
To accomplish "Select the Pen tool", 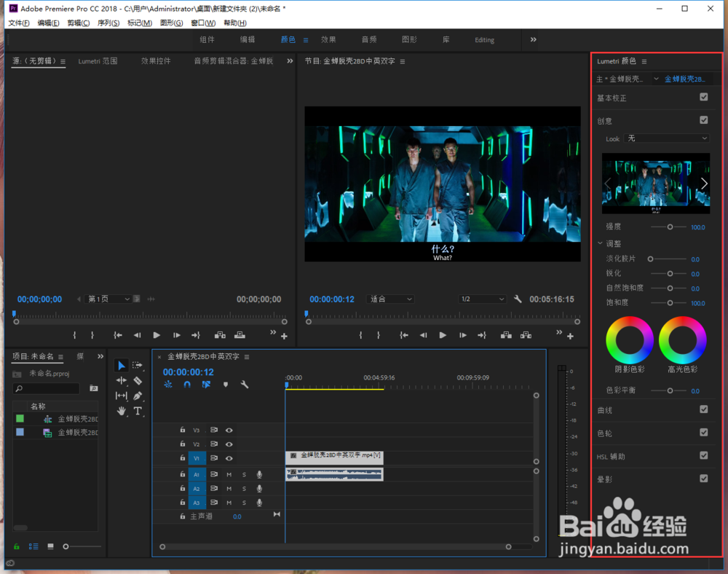I will [138, 396].
